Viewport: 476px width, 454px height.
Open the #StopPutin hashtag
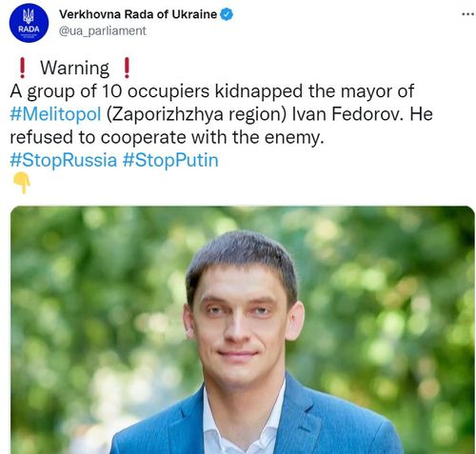coord(170,160)
